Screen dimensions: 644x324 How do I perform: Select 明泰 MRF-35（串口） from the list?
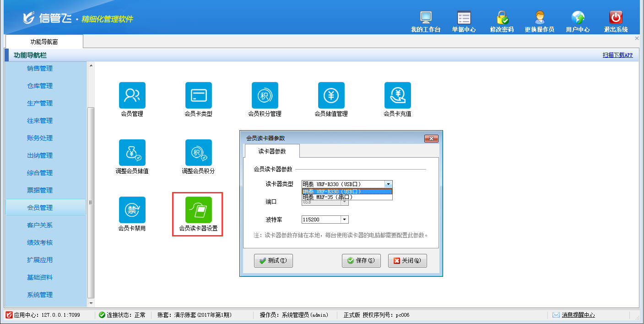tap(346, 197)
